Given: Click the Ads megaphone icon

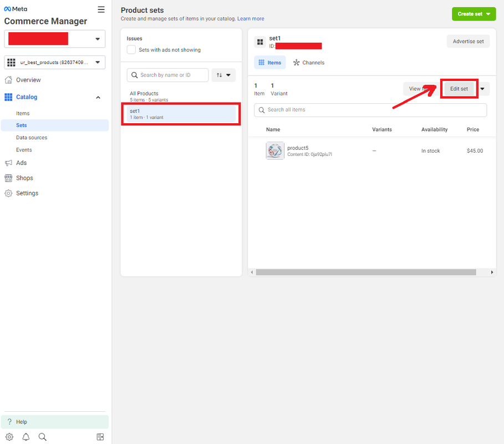Looking at the screenshot, I should [8, 163].
